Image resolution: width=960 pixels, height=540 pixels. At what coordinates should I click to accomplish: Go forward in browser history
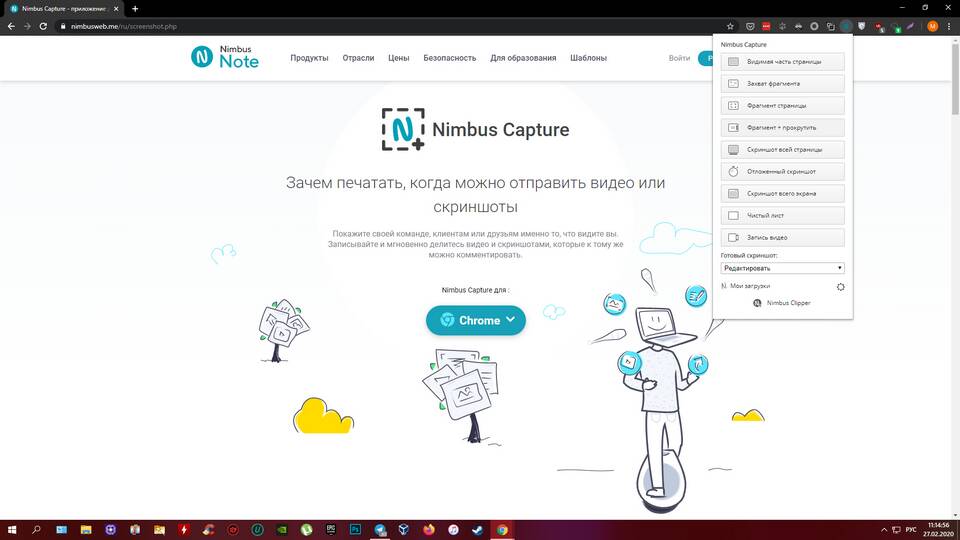pyautogui.click(x=27, y=26)
